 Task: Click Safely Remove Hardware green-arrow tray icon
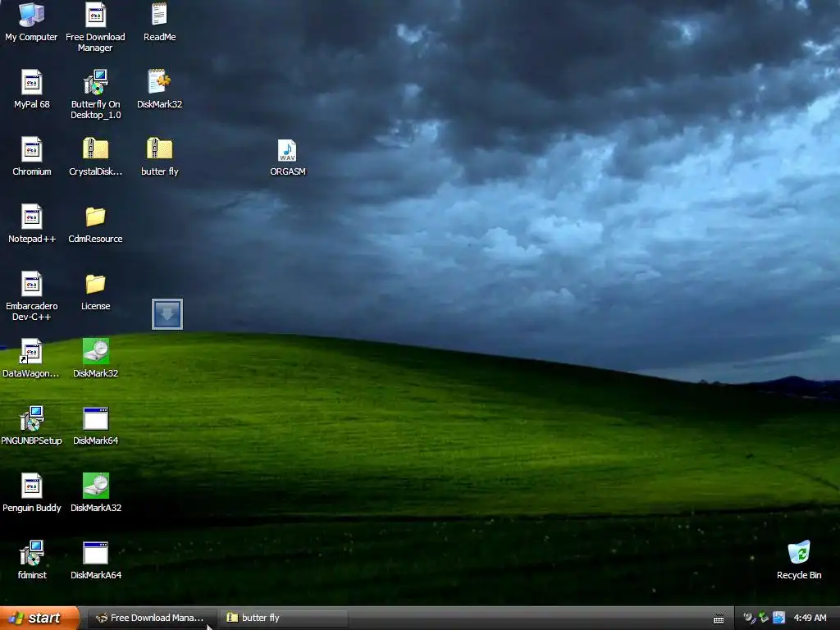tap(764, 618)
